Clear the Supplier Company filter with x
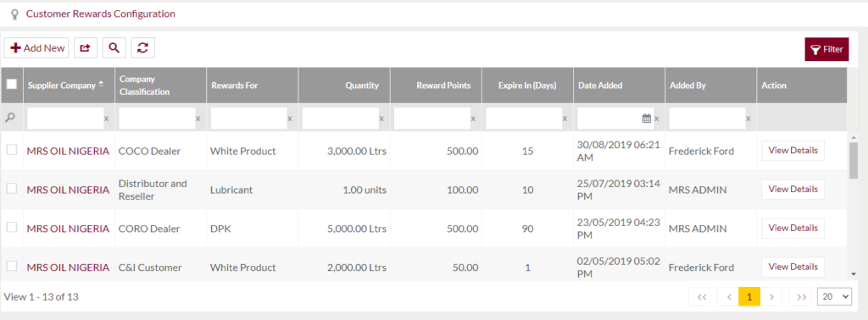This screenshot has width=868, height=320. (106, 119)
